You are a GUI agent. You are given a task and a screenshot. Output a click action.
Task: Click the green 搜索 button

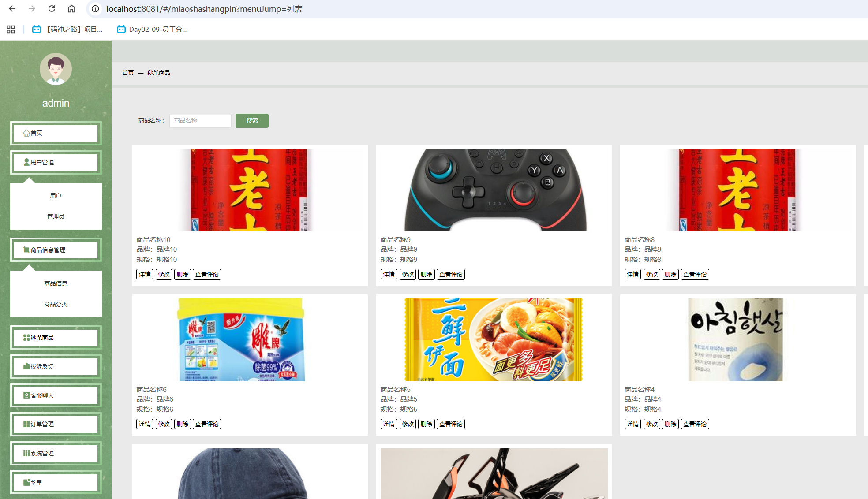(252, 121)
